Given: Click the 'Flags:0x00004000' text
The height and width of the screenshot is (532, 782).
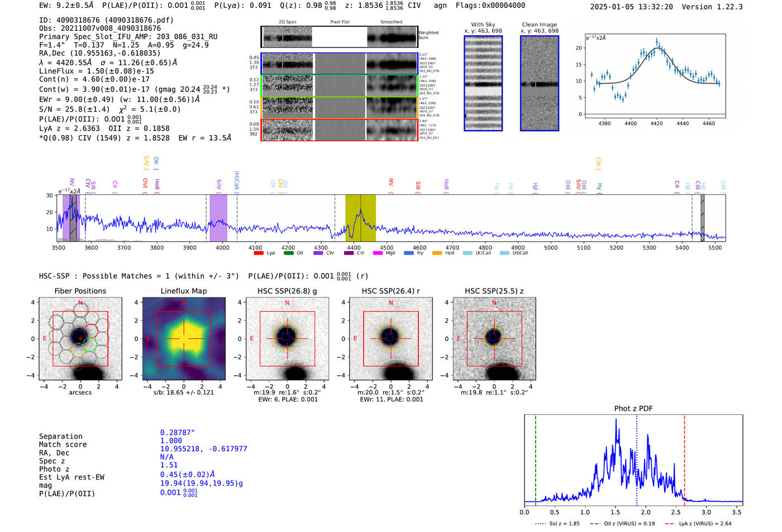Looking at the screenshot, I should [490, 6].
